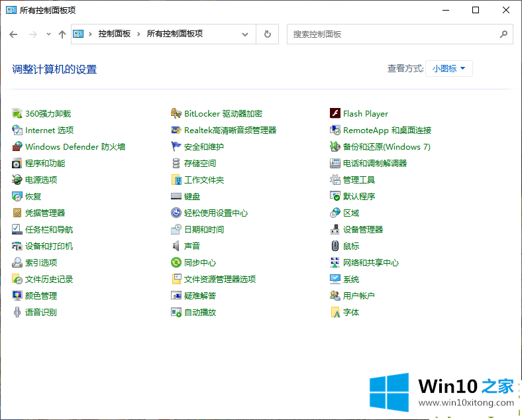This screenshot has height=420, width=522.
Task: Open the 字体 link
Action: pyautogui.click(x=351, y=312)
